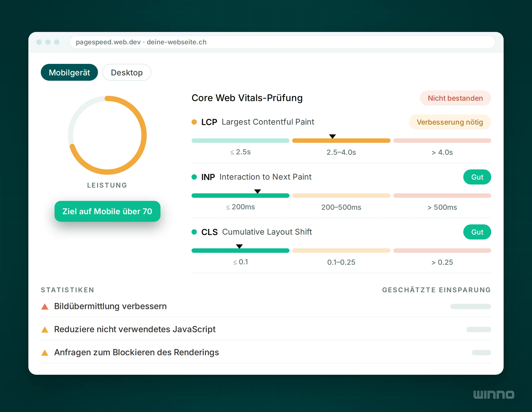532x412 pixels.
Task: Click the 'Largest Contentful Paint' label
Action: pos(268,122)
